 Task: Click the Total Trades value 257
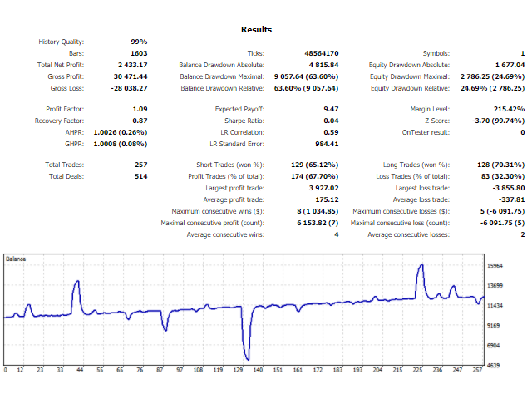pos(140,165)
